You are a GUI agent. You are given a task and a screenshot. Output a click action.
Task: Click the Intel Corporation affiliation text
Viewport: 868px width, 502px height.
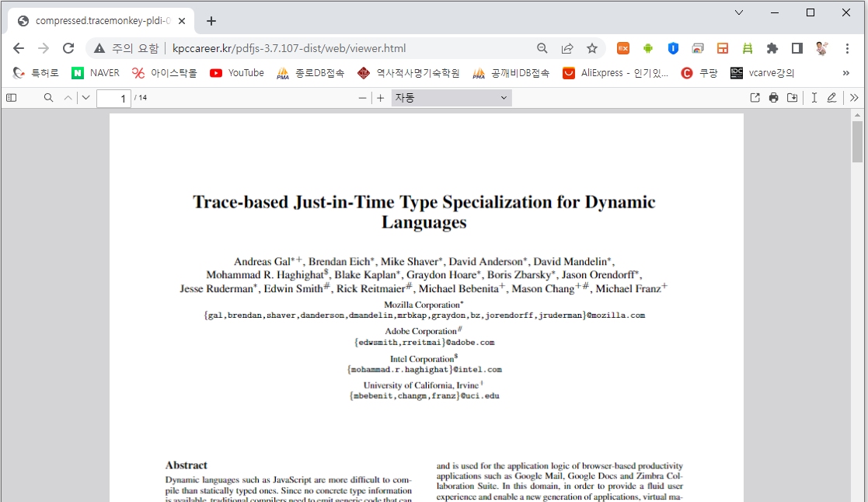(424, 359)
